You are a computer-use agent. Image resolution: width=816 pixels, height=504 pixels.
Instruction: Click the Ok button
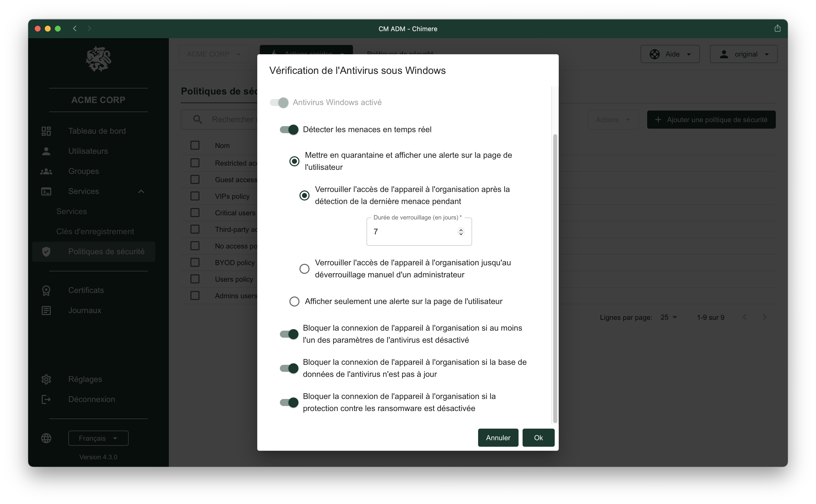(538, 438)
